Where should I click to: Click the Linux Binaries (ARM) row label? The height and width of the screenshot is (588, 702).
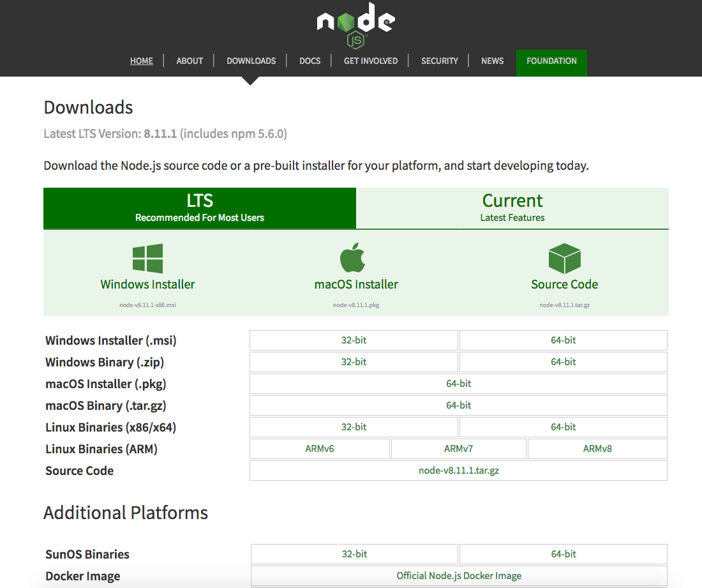tap(101, 449)
